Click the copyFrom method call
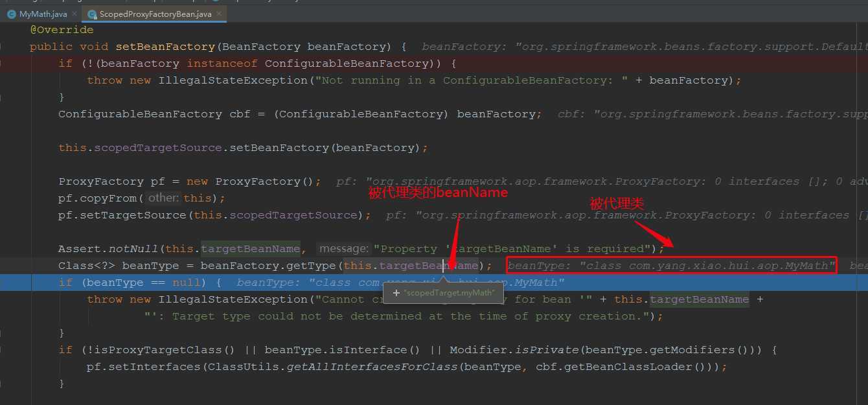Viewport: 868px width, 405px height. 108,198
